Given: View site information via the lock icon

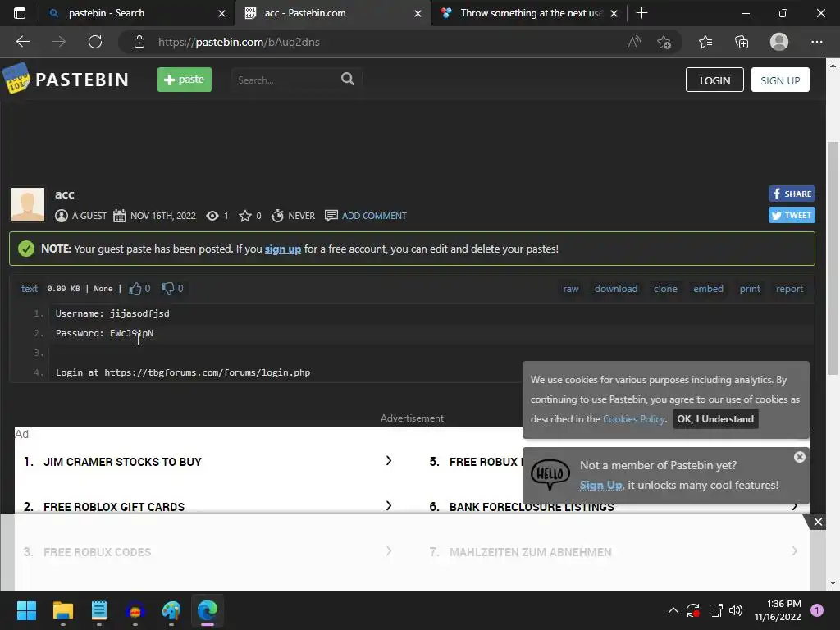Looking at the screenshot, I should [139, 42].
